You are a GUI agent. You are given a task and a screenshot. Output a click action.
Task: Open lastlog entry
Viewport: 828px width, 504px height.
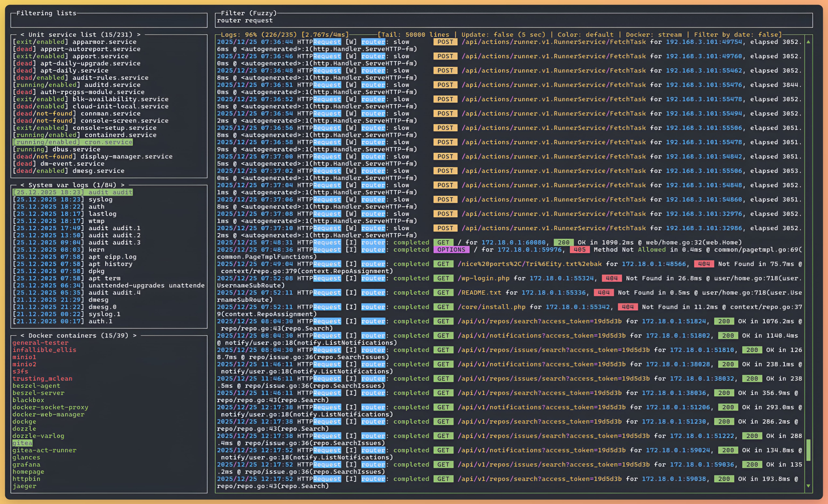65,214
